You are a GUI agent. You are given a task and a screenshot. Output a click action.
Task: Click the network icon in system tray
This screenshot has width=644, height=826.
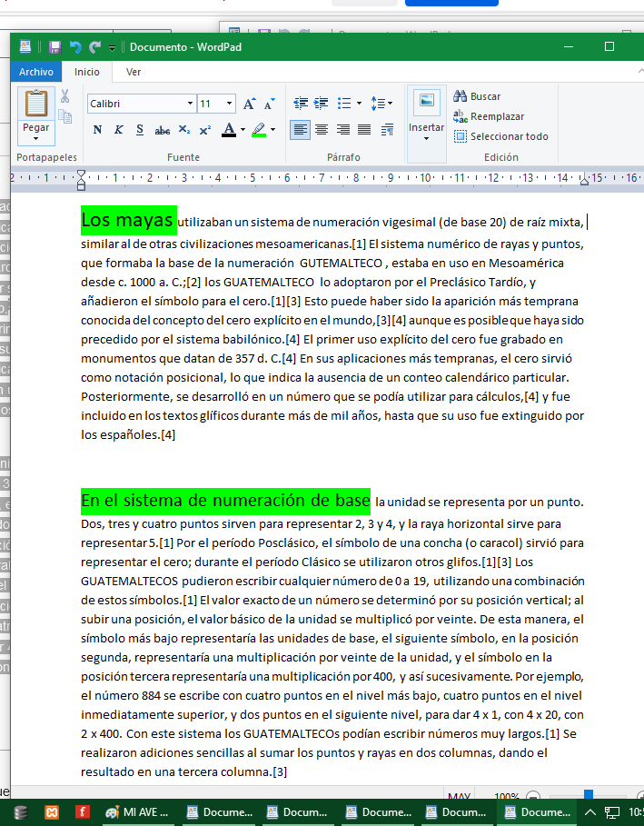(611, 812)
